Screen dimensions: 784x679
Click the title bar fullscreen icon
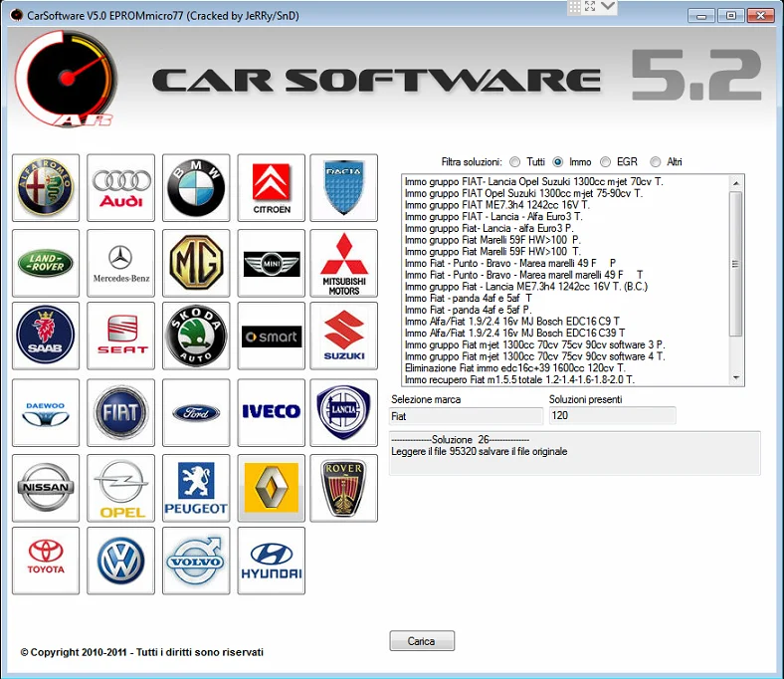590,6
